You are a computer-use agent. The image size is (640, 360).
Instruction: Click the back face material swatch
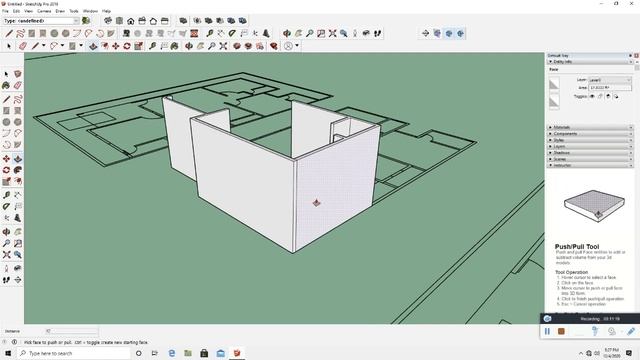(554, 101)
